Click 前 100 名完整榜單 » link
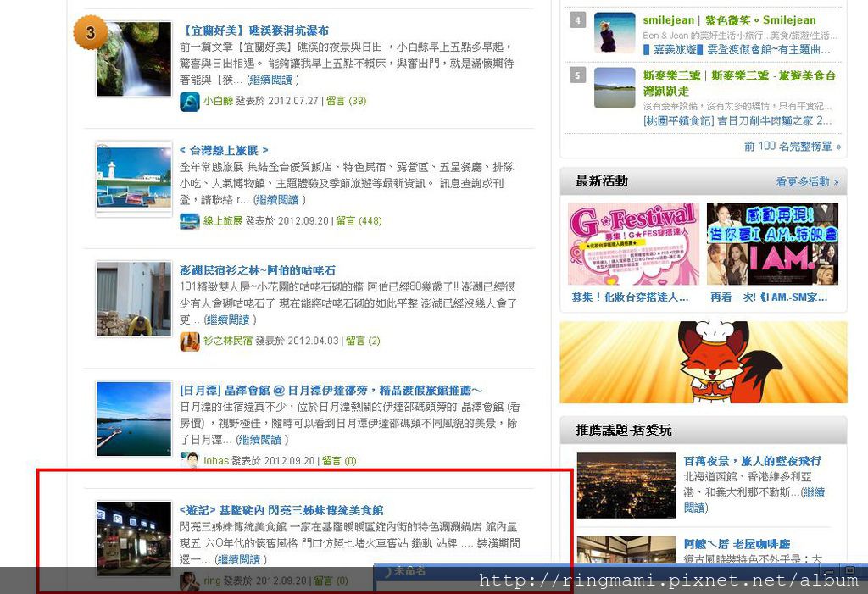Screen dimensions: 868x594 (793, 147)
